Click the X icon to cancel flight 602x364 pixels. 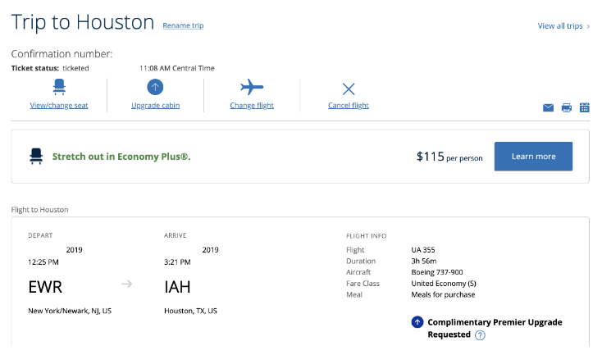[349, 89]
